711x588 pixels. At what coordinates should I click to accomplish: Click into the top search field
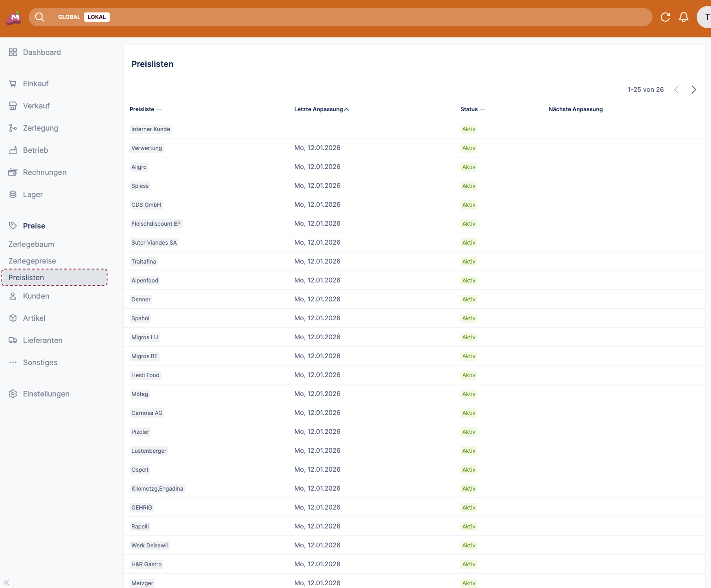pyautogui.click(x=369, y=17)
